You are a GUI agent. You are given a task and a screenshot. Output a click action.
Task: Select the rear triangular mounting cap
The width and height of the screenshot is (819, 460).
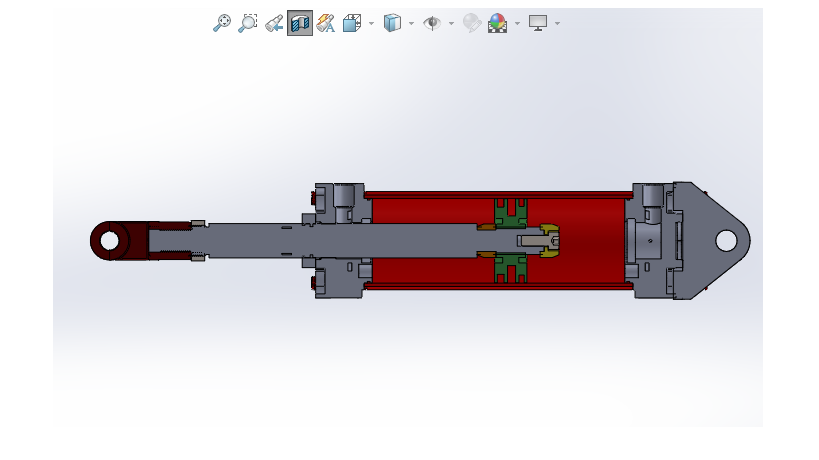coord(711,241)
